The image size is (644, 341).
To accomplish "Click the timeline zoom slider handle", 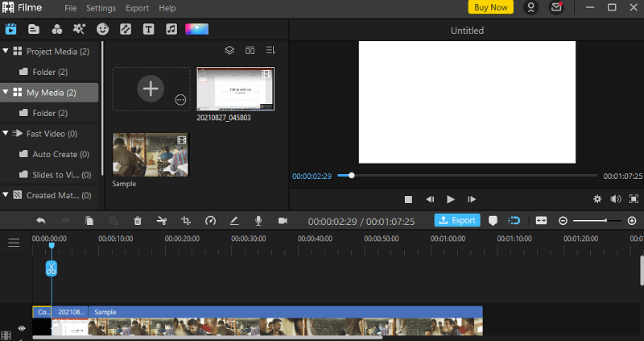I will pyautogui.click(x=605, y=221).
